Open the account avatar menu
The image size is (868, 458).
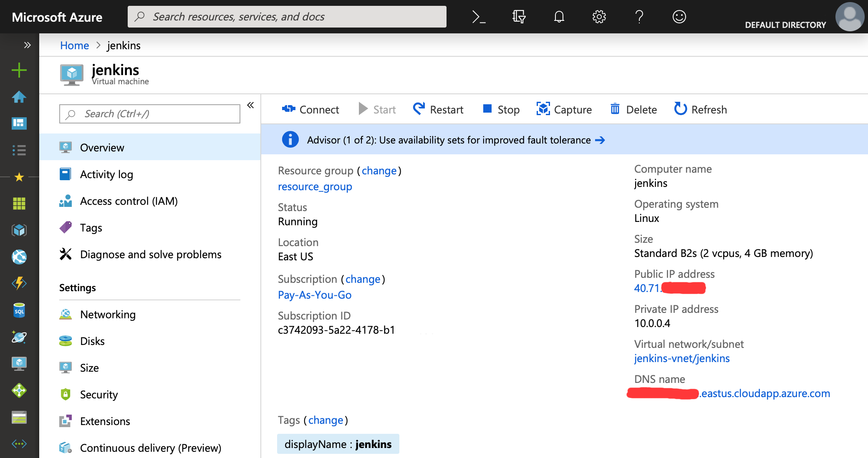[850, 17]
